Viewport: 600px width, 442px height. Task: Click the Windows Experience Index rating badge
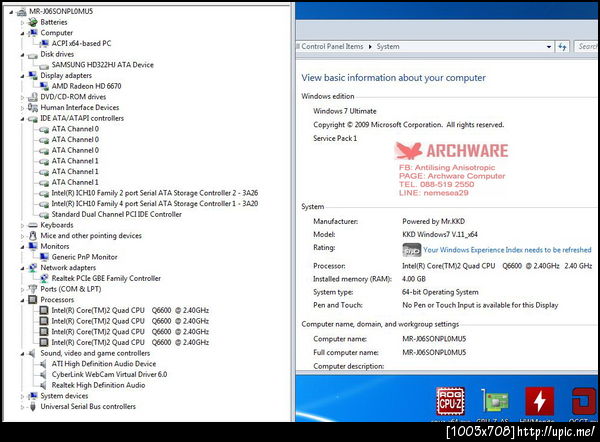point(411,250)
